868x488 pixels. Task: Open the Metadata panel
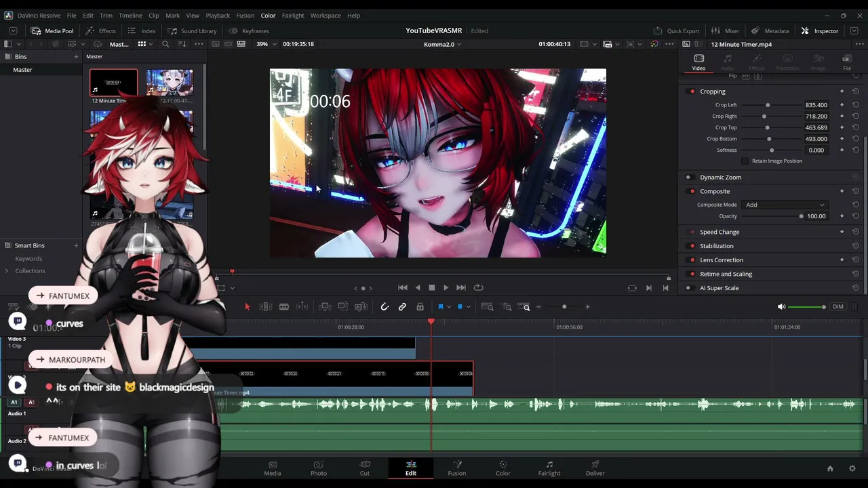[770, 30]
